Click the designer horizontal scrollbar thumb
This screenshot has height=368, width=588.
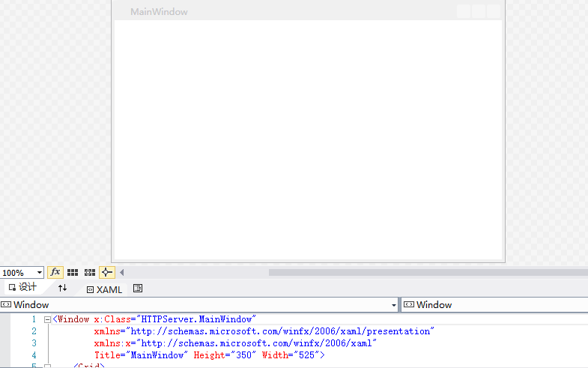click(x=428, y=273)
